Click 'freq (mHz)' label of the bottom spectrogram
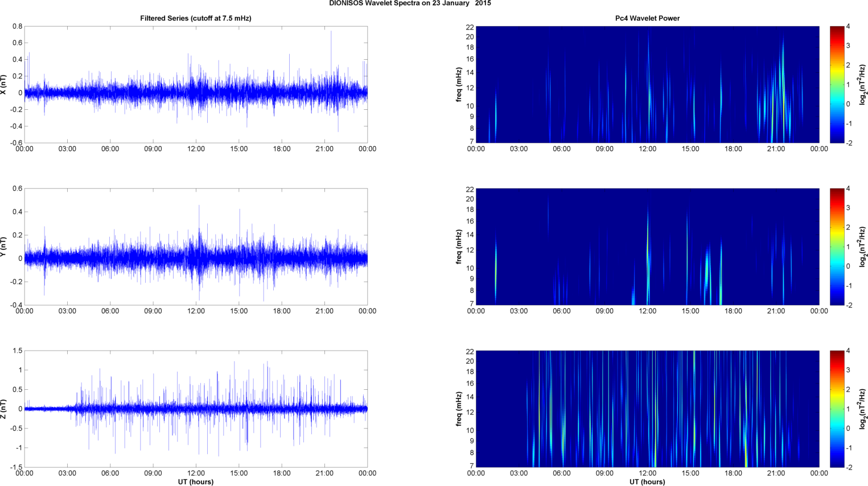The height and width of the screenshot is (486, 868). point(459,409)
